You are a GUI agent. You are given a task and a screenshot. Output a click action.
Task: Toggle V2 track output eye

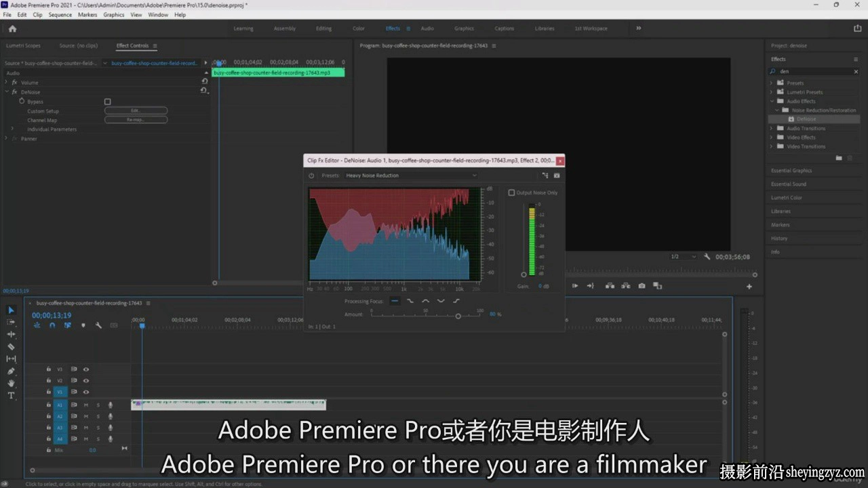pyautogui.click(x=86, y=381)
